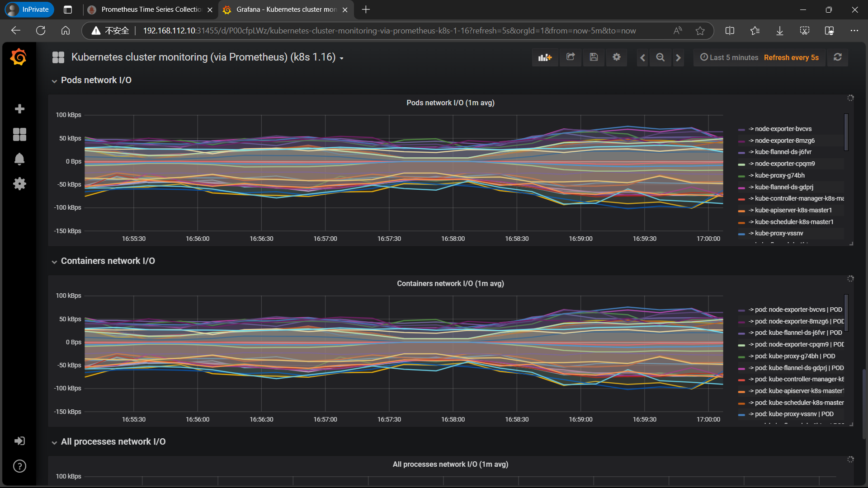Open dashboard settings gear icon
This screenshot has width=868, height=488.
click(x=617, y=57)
